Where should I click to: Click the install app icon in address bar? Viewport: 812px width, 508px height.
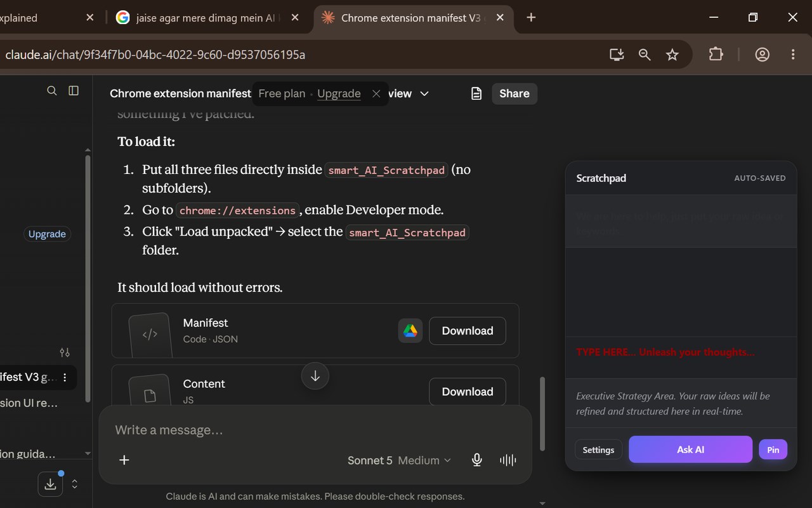[x=617, y=55]
